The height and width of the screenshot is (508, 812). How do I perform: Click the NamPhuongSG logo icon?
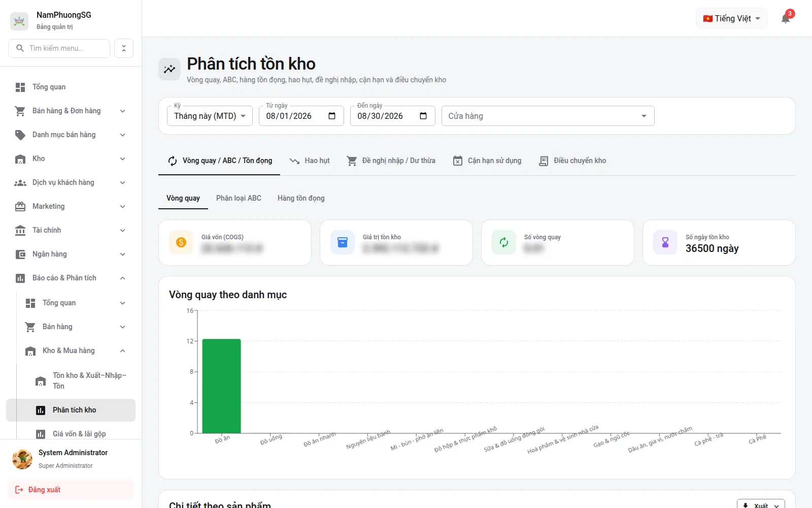[x=19, y=21]
